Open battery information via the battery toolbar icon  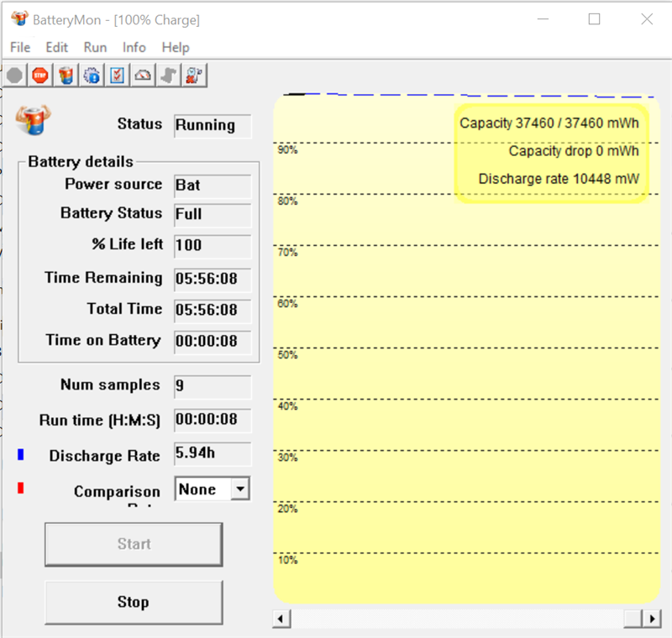point(66,76)
